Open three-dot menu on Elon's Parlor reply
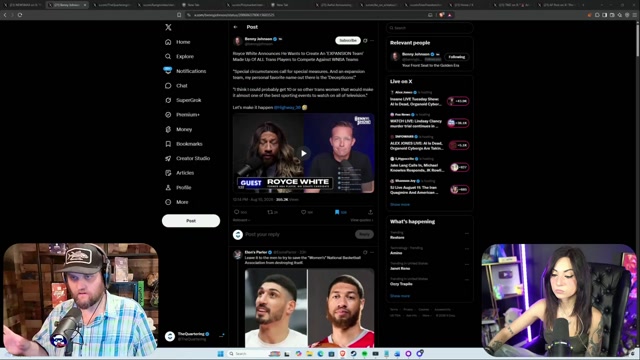 coord(372,252)
